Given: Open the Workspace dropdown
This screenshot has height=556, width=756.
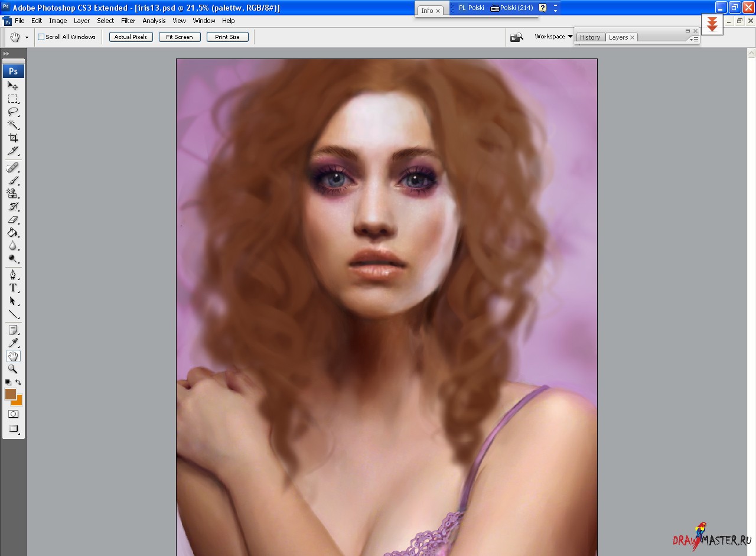Looking at the screenshot, I should tap(553, 37).
